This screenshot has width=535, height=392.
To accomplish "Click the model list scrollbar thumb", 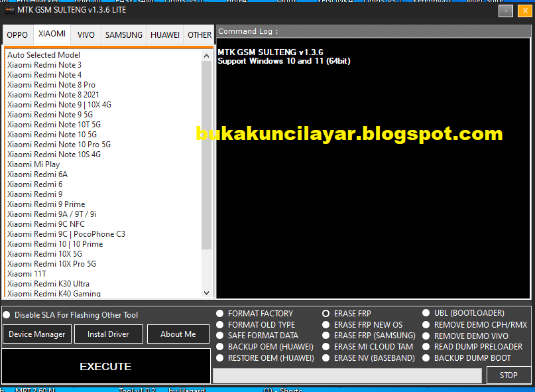I will pyautogui.click(x=206, y=155).
